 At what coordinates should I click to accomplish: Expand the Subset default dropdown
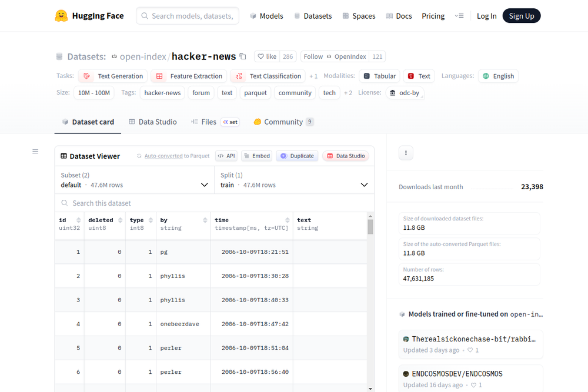pyautogui.click(x=135, y=180)
